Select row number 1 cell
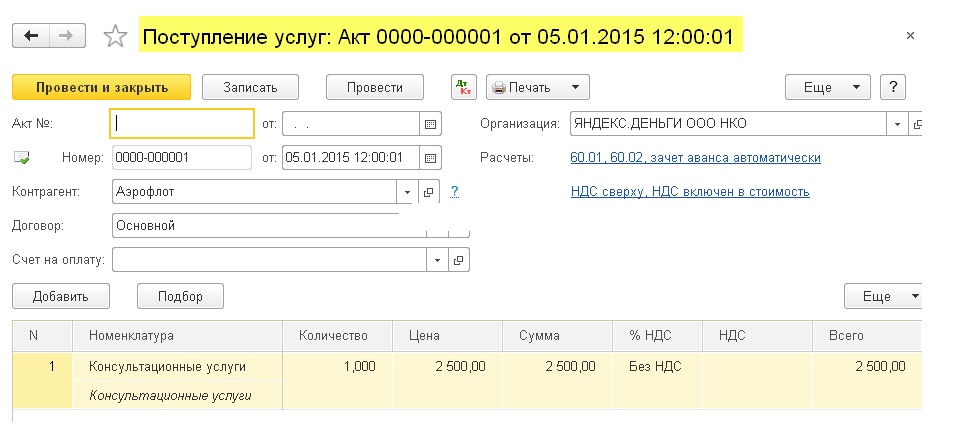954x425 pixels. tap(42, 380)
